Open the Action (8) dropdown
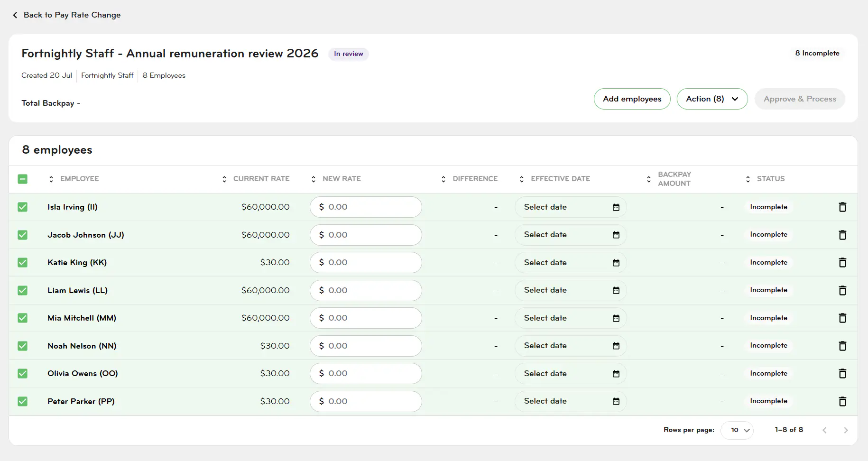This screenshot has height=461, width=868. point(712,99)
